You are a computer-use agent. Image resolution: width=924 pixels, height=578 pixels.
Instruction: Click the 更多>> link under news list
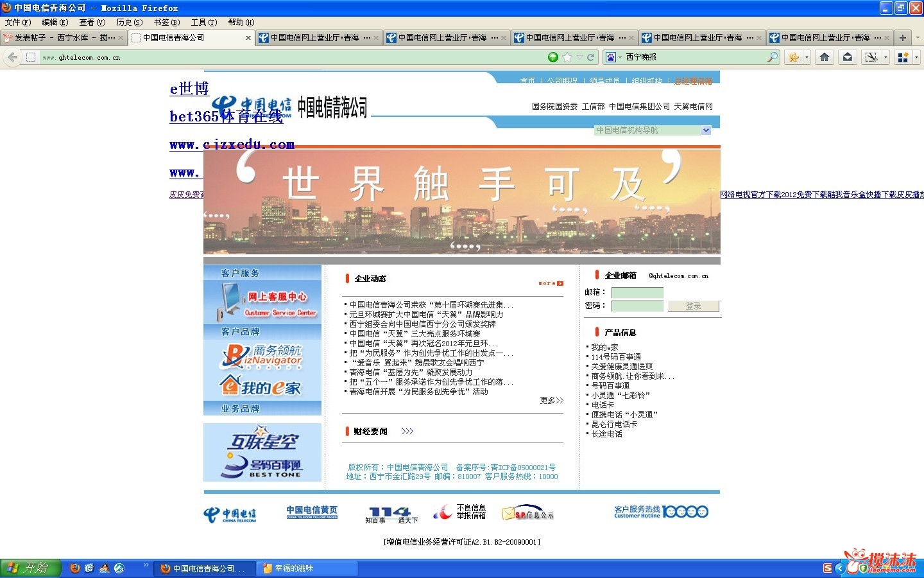coord(551,400)
